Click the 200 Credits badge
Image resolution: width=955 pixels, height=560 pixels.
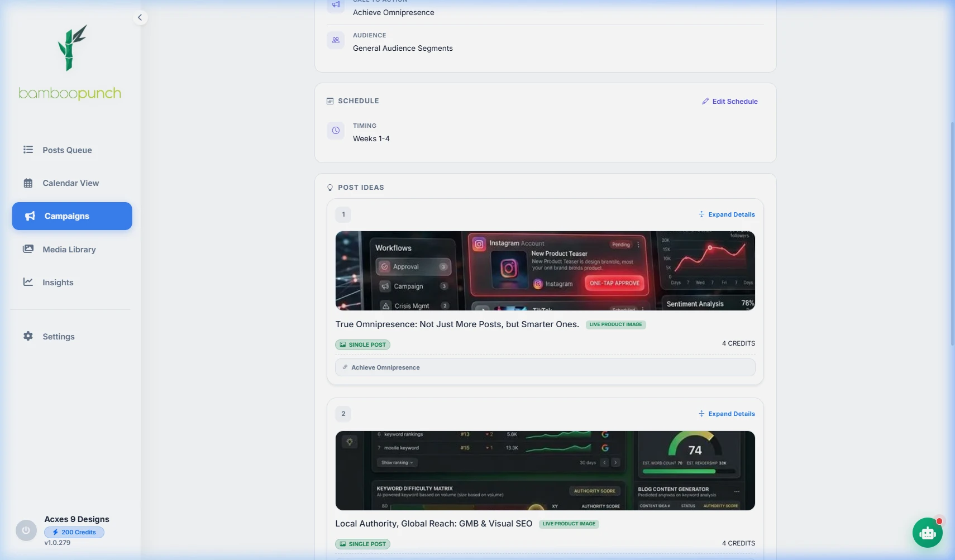[x=74, y=532]
